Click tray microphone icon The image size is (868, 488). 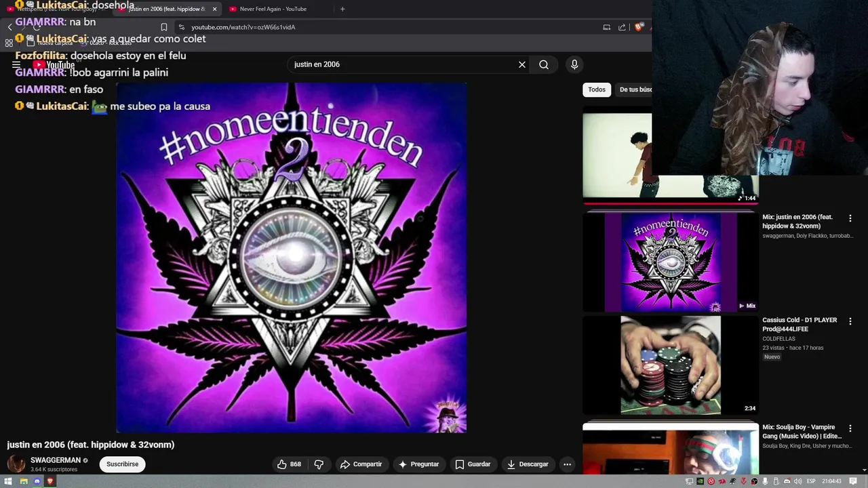tap(765, 481)
